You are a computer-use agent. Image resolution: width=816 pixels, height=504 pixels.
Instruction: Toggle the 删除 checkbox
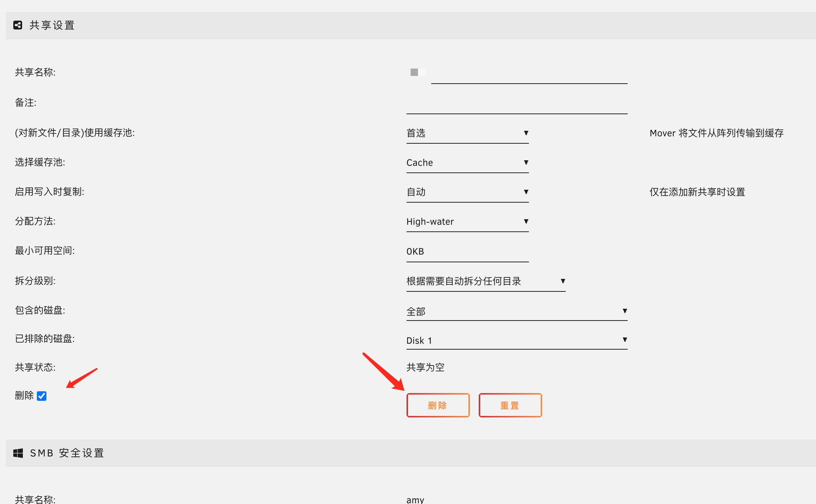42,396
